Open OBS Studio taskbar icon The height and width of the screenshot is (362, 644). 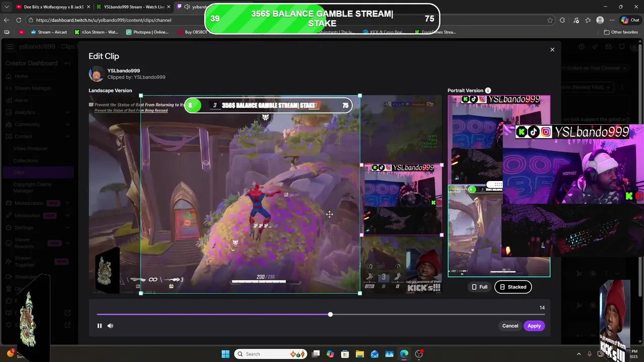click(419, 354)
